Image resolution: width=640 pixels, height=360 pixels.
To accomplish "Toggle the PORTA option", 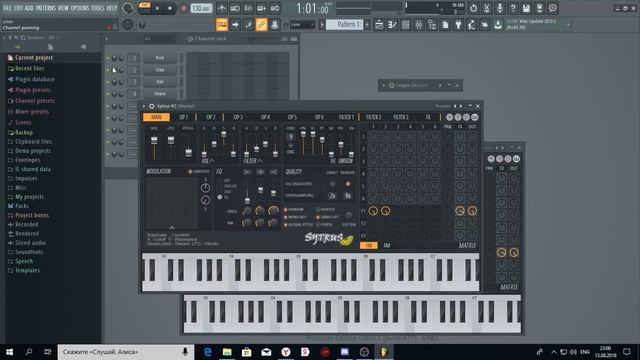I will (x=318, y=225).
